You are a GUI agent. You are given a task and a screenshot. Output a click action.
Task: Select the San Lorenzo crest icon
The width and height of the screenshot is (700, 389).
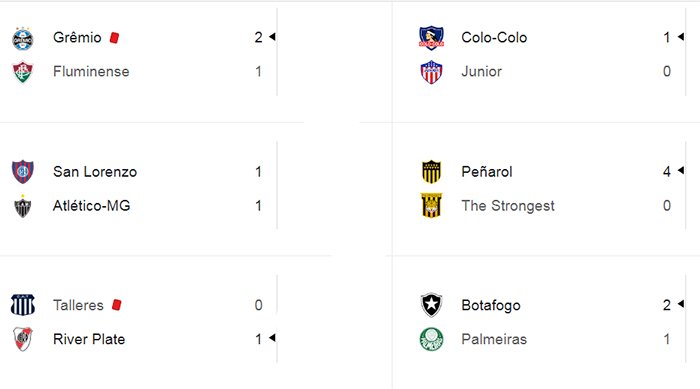(x=23, y=172)
